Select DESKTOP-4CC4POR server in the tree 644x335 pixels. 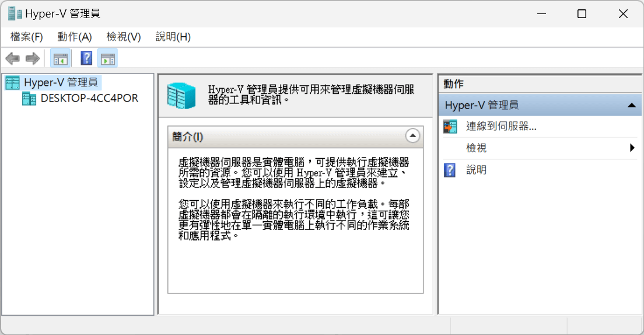point(89,98)
